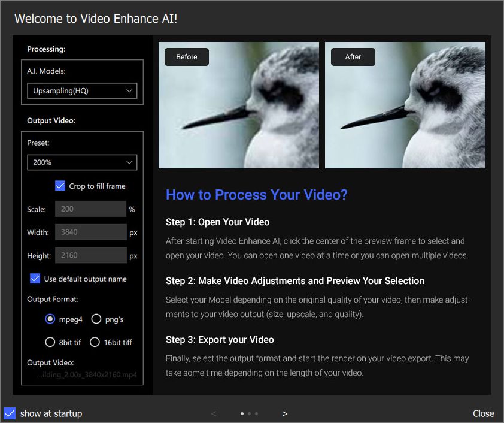The width and height of the screenshot is (504, 423).
Task: Select the mpeg4 output format
Action: [50, 319]
